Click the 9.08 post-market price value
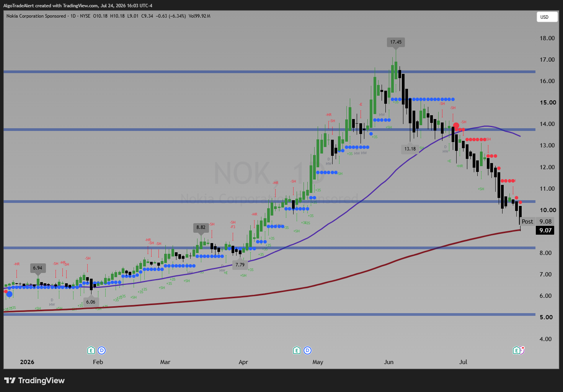Image resolution: width=563 pixels, height=392 pixels. click(545, 221)
